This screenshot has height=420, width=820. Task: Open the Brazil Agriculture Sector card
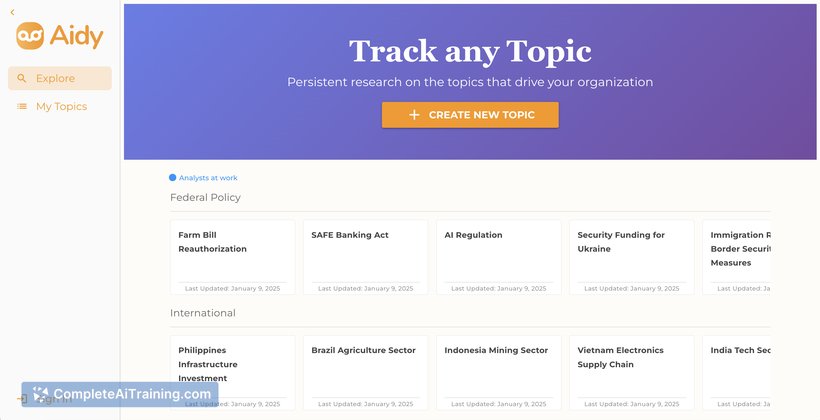[x=366, y=372]
